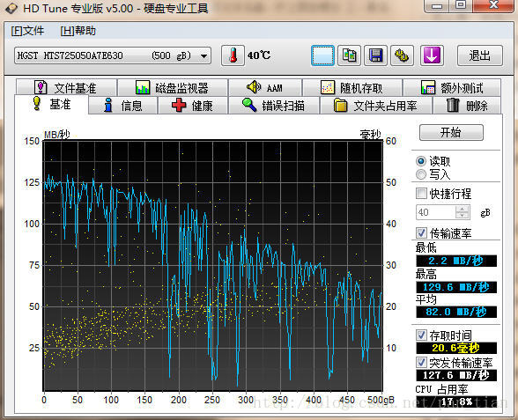Switch to the 健康 tab

[x=193, y=106]
